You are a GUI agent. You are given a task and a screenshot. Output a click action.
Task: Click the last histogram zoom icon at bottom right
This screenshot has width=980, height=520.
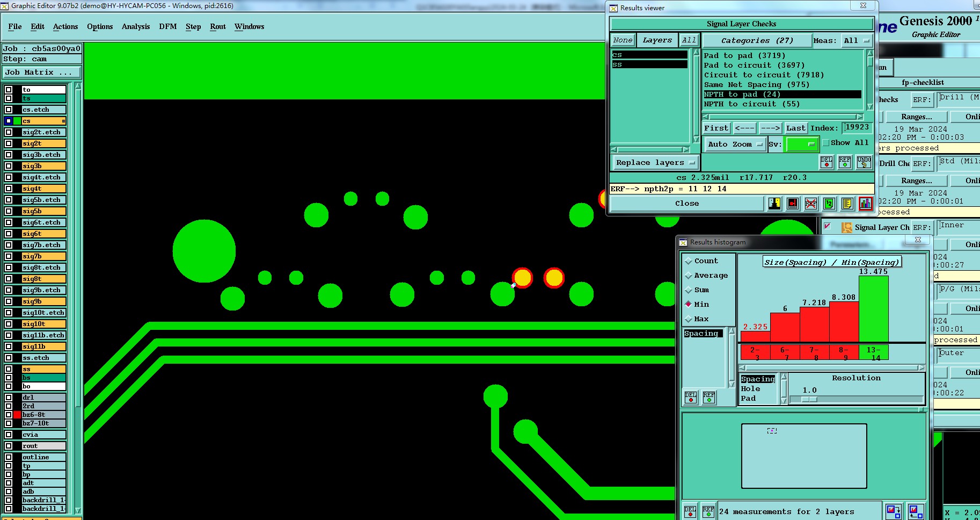click(x=916, y=511)
